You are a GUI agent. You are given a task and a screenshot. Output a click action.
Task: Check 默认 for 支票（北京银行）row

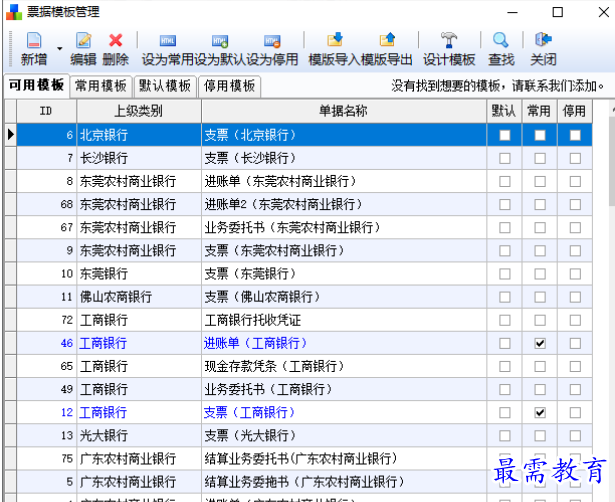click(x=505, y=135)
